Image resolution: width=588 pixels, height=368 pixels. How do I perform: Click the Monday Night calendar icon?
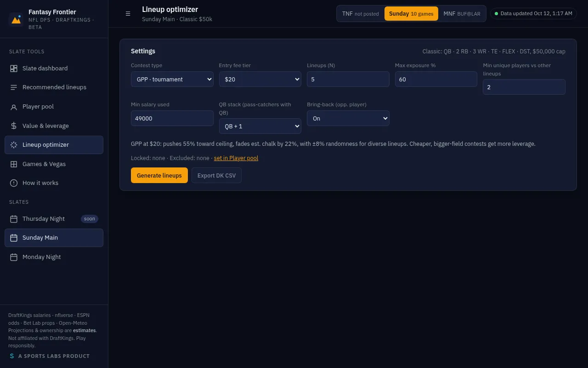(14, 257)
